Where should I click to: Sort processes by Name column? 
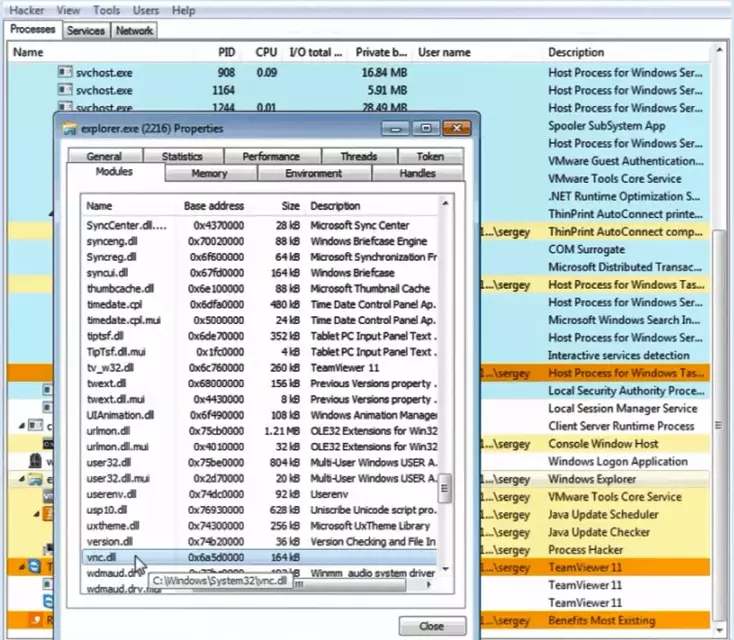coord(28,52)
